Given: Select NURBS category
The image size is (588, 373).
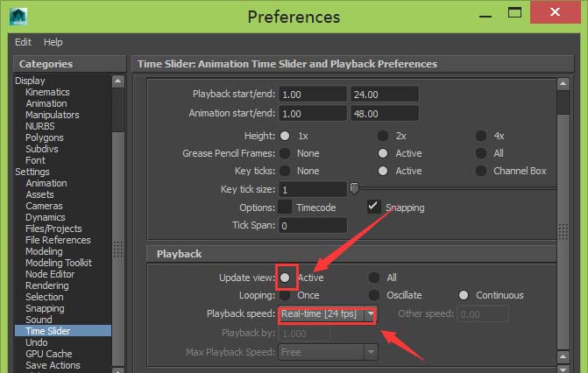Looking at the screenshot, I should 40,126.
